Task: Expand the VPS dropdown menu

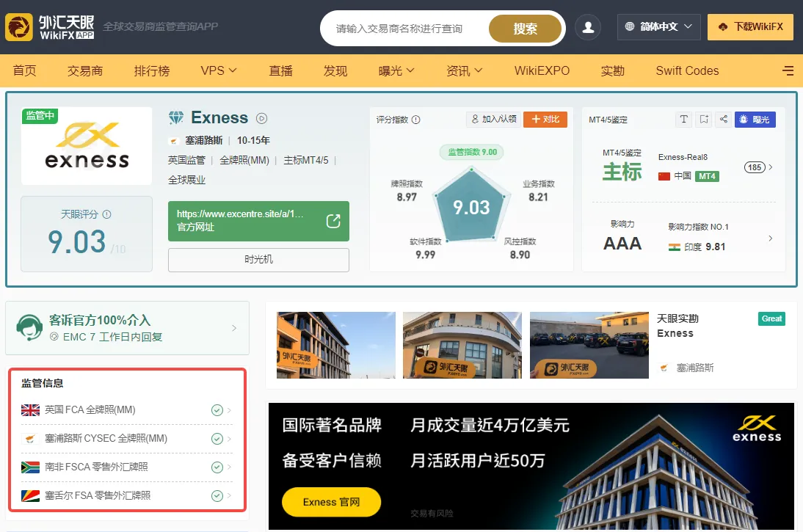Action: [219, 70]
